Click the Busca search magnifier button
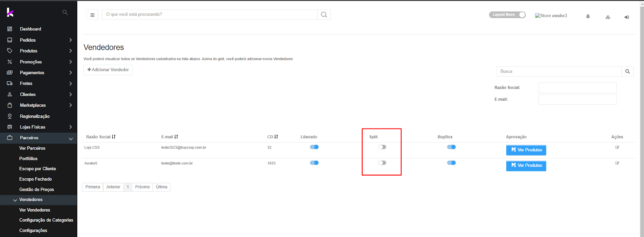Image resolution: width=644 pixels, height=237 pixels. 627,72
